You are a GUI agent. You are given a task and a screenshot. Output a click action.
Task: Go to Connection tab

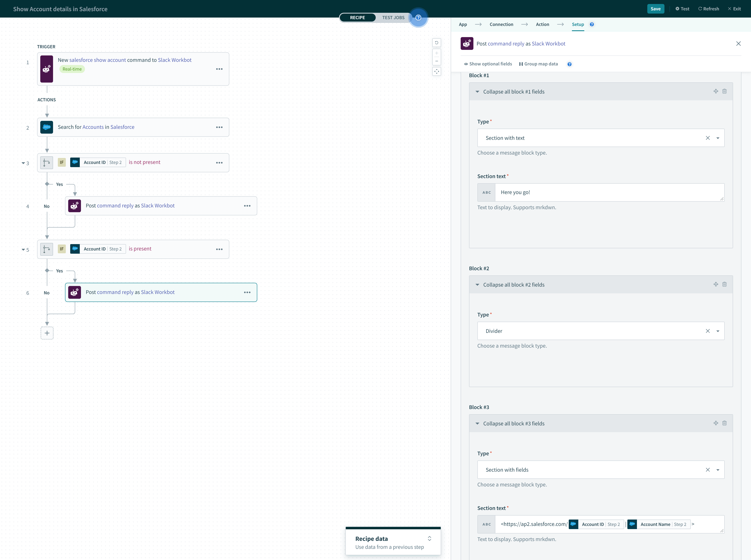point(501,24)
